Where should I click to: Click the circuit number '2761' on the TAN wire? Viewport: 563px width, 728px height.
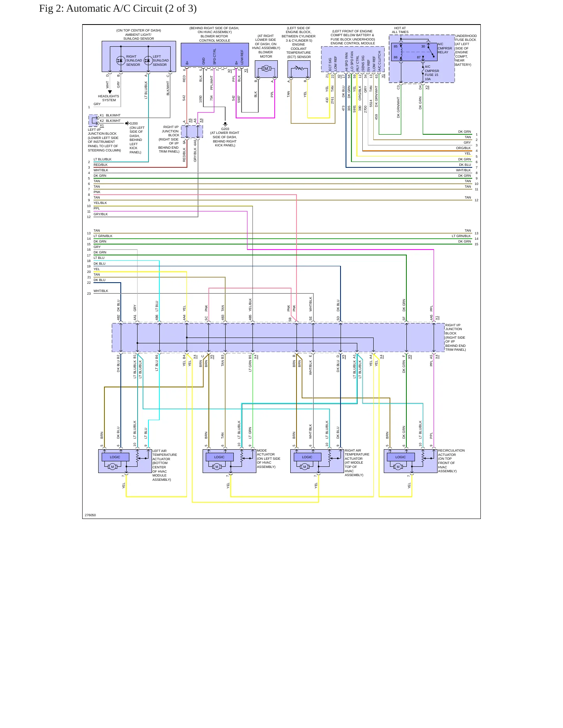[332, 100]
